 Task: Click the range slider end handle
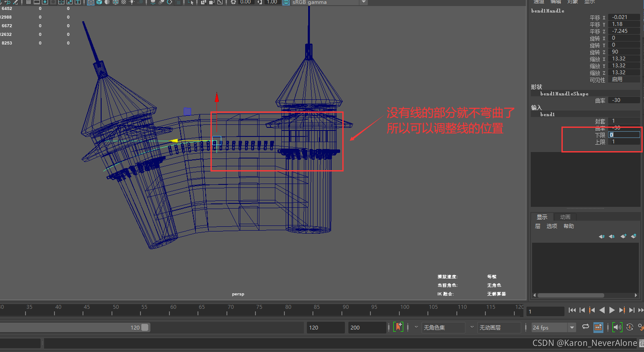tap(145, 327)
